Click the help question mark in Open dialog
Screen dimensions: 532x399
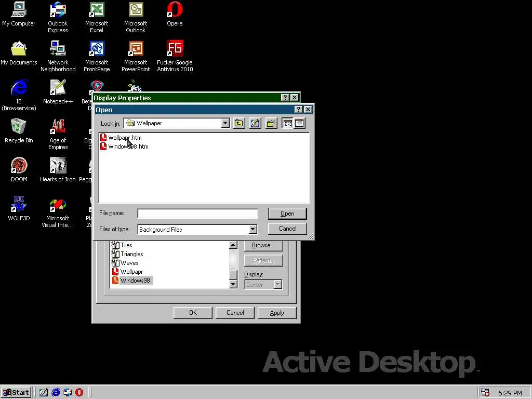[298, 109]
